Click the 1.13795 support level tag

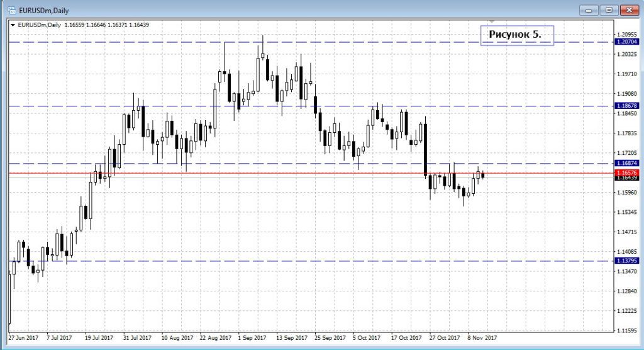[x=626, y=261]
